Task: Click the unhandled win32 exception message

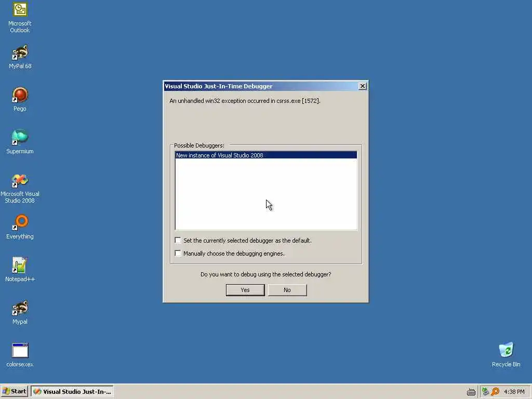Action: pos(245,101)
